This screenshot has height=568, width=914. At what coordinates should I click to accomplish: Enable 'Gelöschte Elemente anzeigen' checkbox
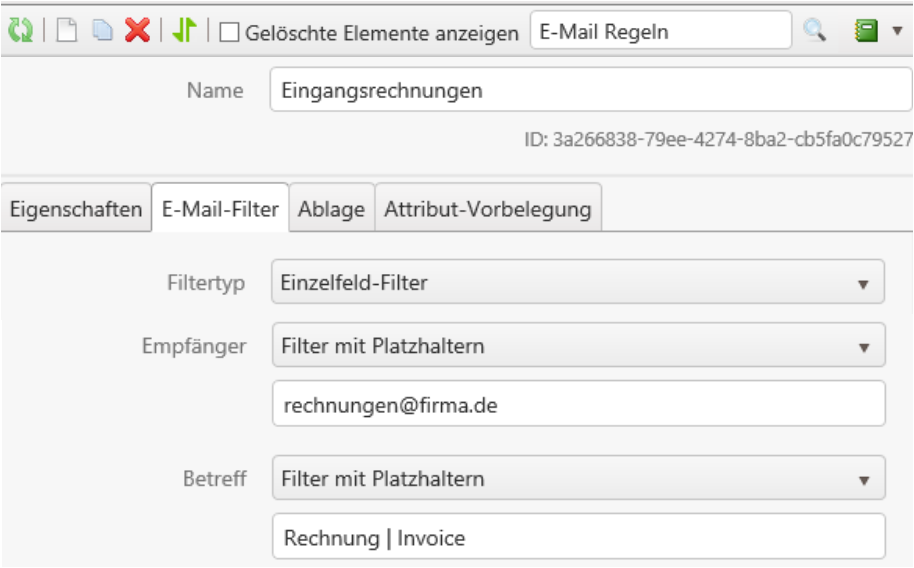pos(230,33)
